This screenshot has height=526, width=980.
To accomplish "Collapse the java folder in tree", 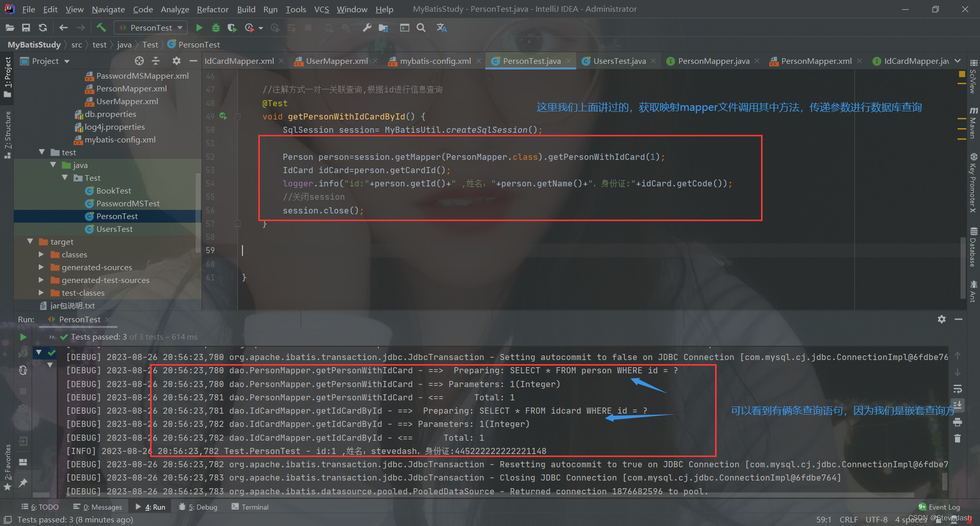I will [53, 165].
